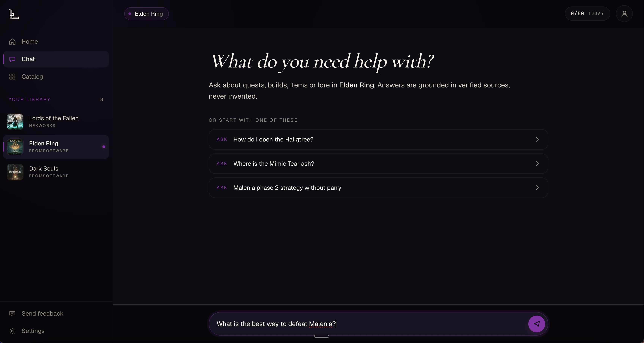Click the chevron on the Malenia phase 2 suggestion

537,188
